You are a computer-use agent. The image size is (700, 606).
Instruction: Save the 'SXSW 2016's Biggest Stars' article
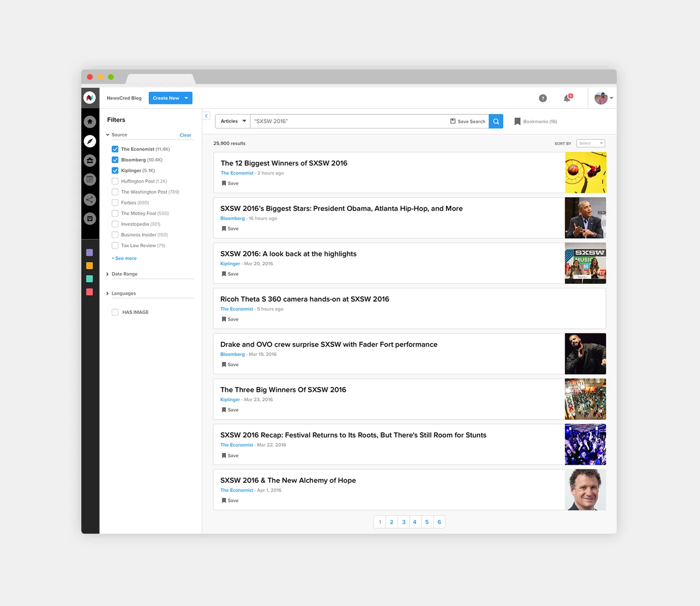(x=230, y=229)
